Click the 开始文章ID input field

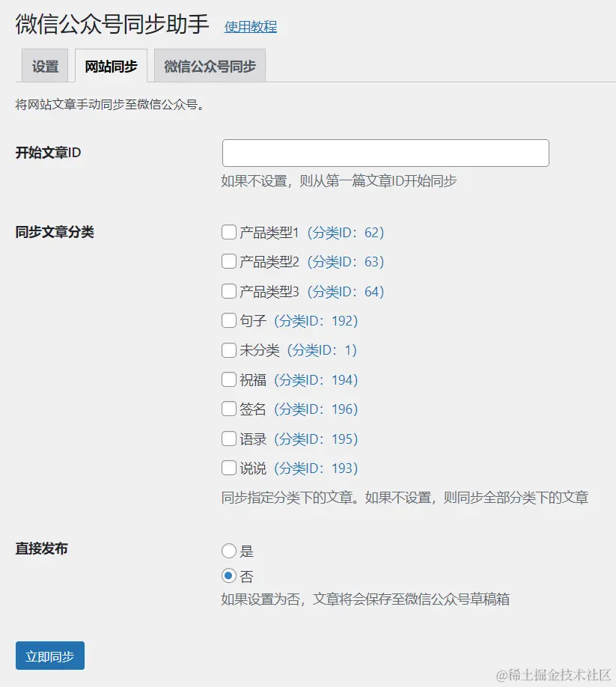point(385,152)
